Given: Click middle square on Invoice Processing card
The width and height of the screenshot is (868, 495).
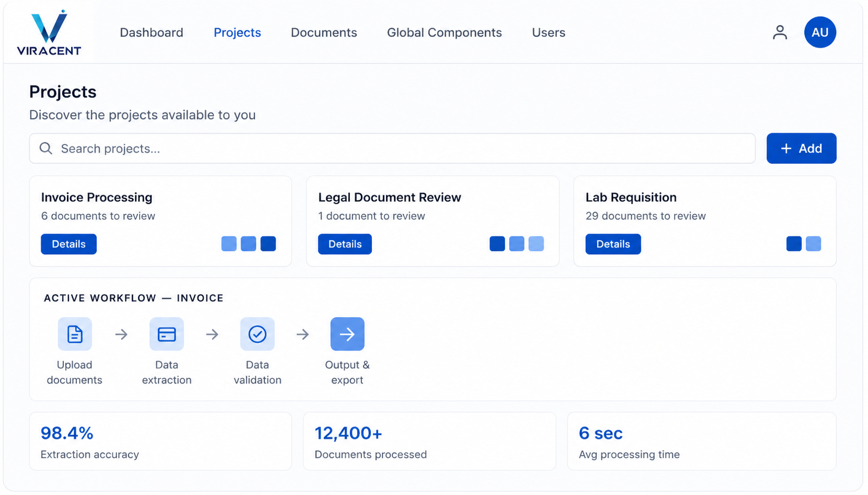Looking at the screenshot, I should [x=248, y=244].
